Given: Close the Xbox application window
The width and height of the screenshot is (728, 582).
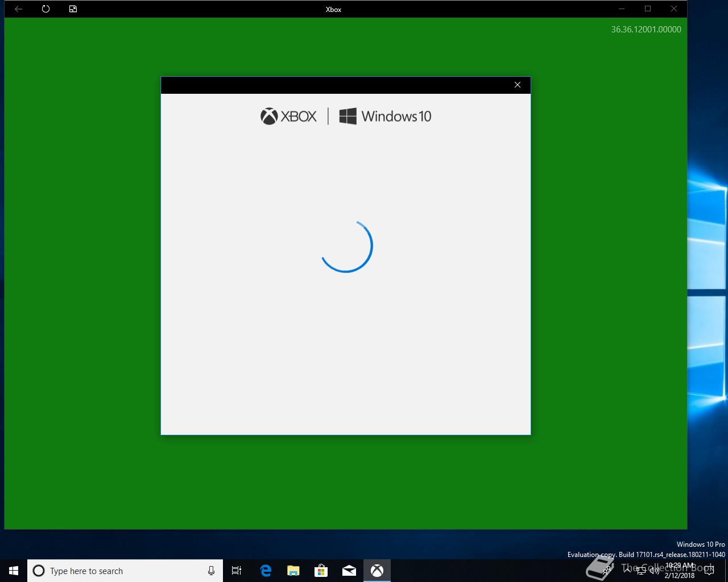Looking at the screenshot, I should (674, 9).
